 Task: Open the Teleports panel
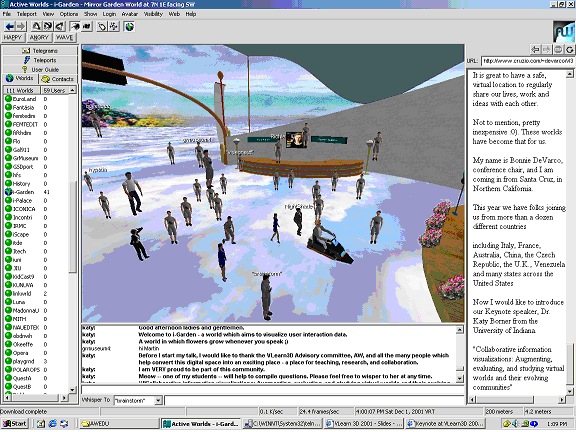pos(40,60)
